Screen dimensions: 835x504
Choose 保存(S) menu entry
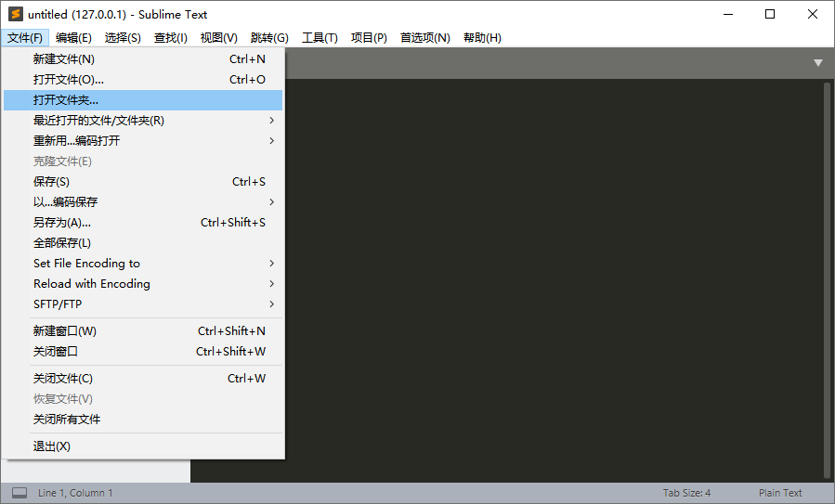(x=143, y=182)
